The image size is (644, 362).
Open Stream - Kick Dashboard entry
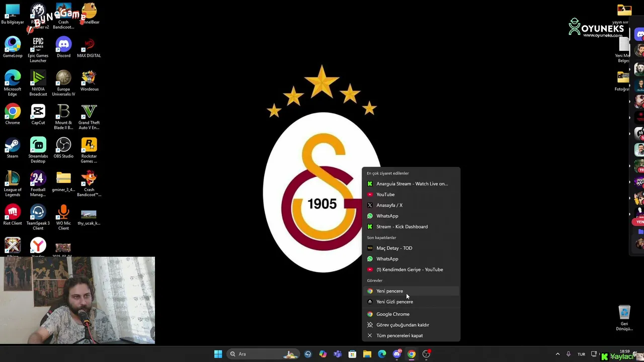tap(411, 227)
